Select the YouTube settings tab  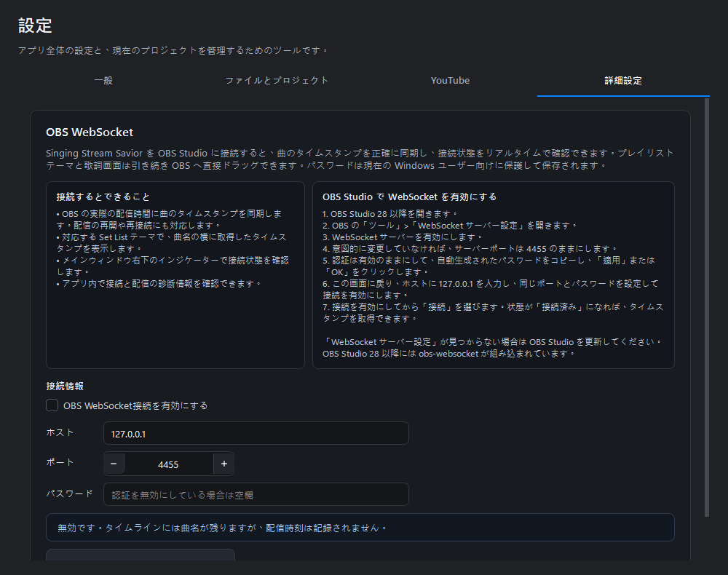pyautogui.click(x=450, y=80)
